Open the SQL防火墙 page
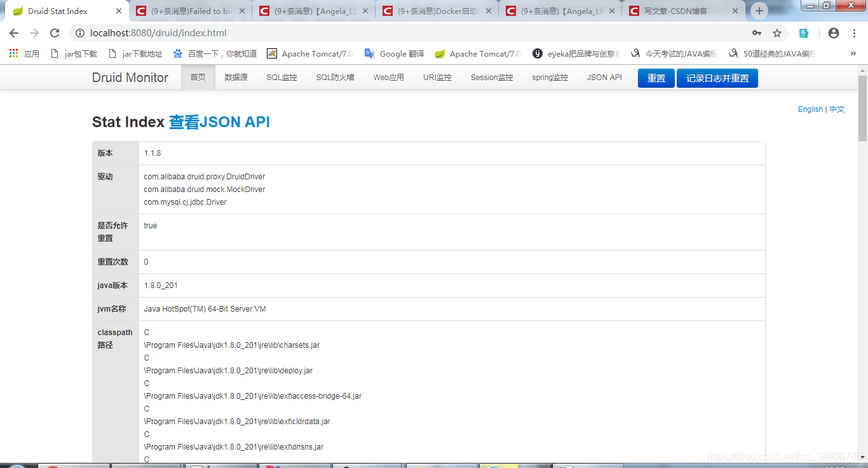Viewport: 868px width, 468px height. [335, 78]
